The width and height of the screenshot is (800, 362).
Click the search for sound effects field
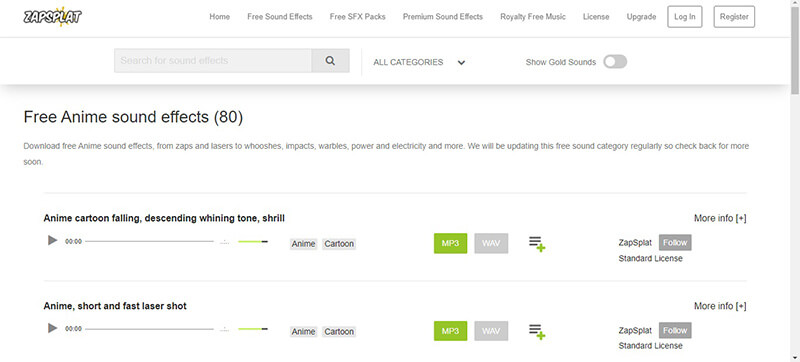(x=213, y=61)
